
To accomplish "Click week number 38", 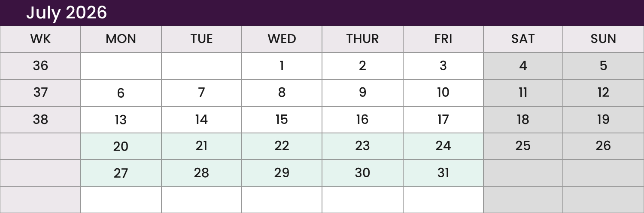I will click(x=40, y=120).
